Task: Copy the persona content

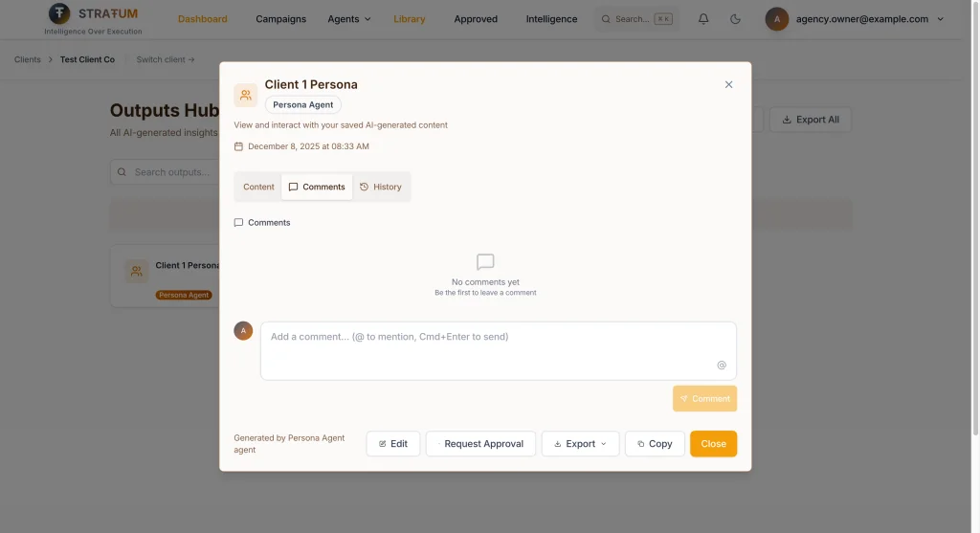Action: [x=655, y=444]
